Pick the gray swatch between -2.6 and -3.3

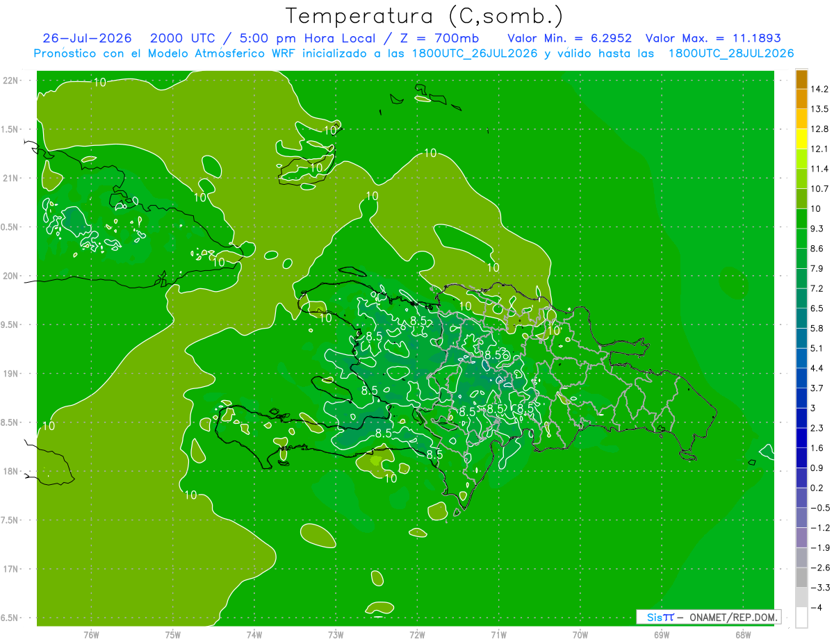click(801, 578)
